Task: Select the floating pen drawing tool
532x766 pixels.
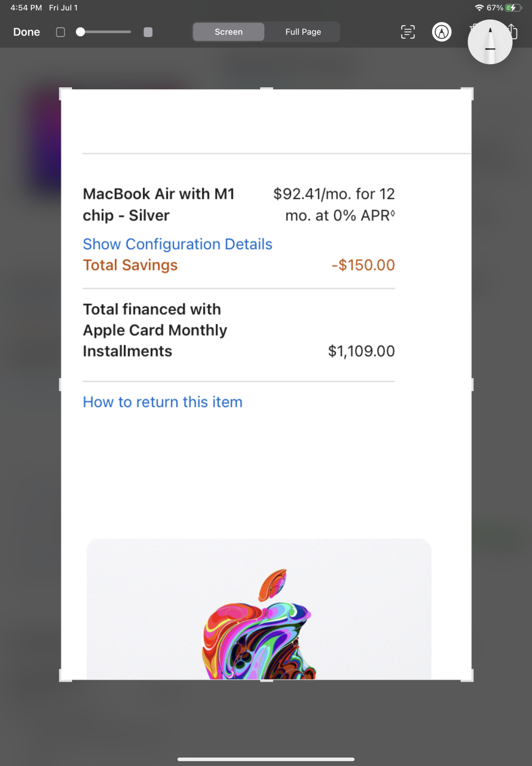Action: (x=490, y=42)
